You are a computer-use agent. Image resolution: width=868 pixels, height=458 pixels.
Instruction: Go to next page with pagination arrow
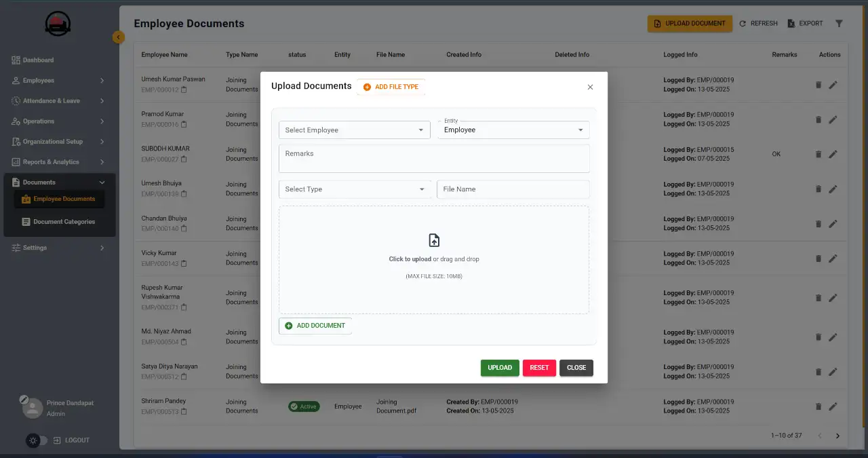837,436
